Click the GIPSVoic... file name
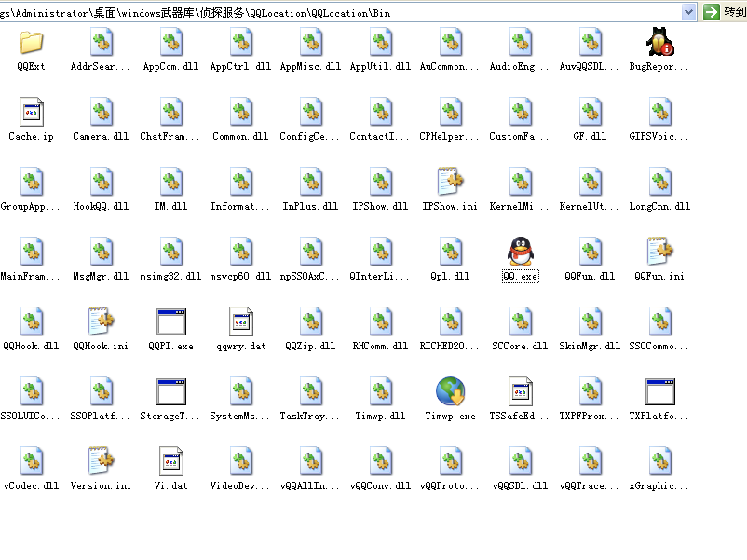Screen dimensions: 747x560 659,137
